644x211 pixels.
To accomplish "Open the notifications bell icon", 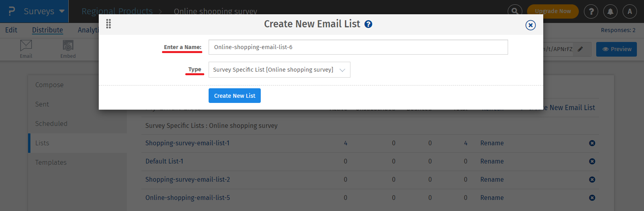I will coord(610,11).
